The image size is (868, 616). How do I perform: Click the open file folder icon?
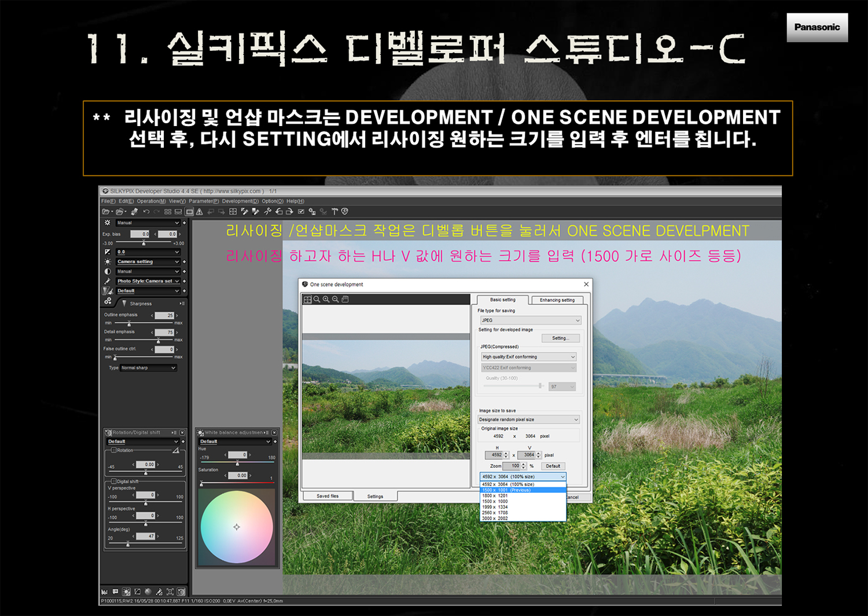(106, 212)
